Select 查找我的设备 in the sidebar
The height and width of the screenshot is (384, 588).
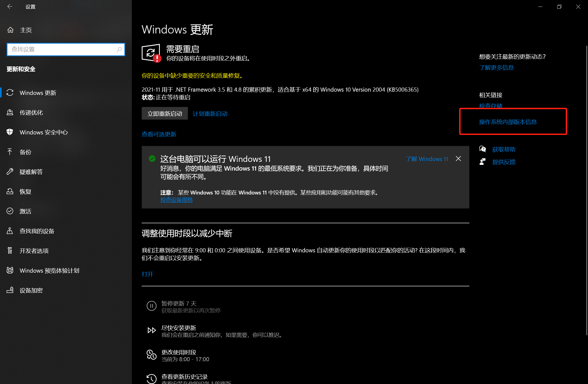click(x=37, y=231)
